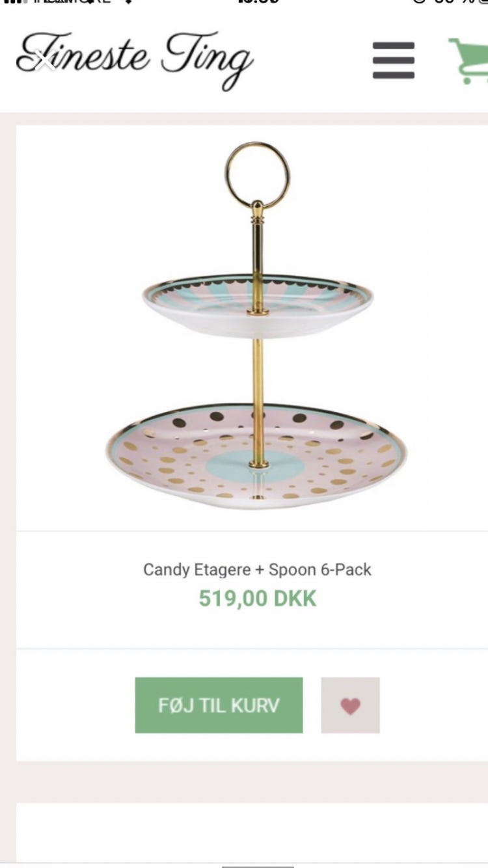The height and width of the screenshot is (868, 488).
Task: Tap the home indicator bar at bottom
Action: [x=257, y=865]
